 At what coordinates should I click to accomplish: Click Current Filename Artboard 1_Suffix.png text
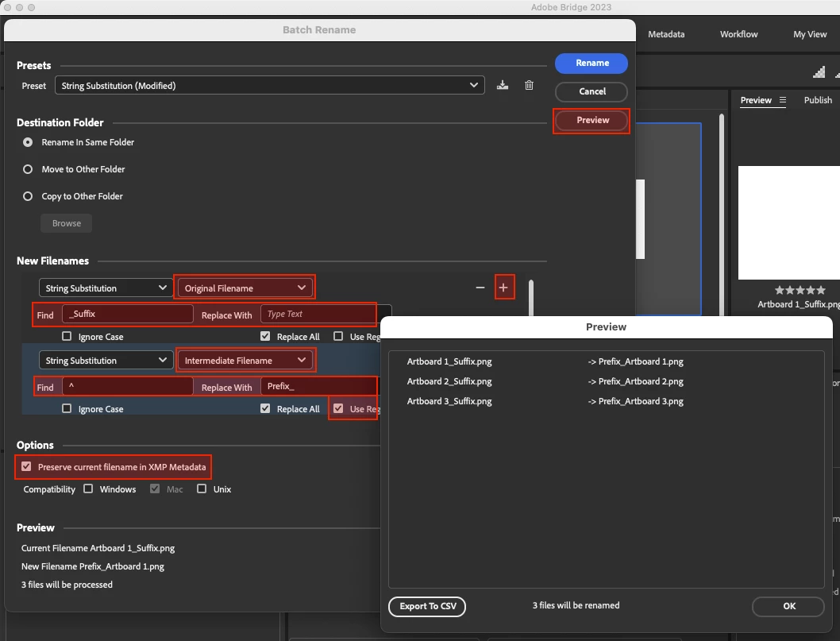pos(98,548)
